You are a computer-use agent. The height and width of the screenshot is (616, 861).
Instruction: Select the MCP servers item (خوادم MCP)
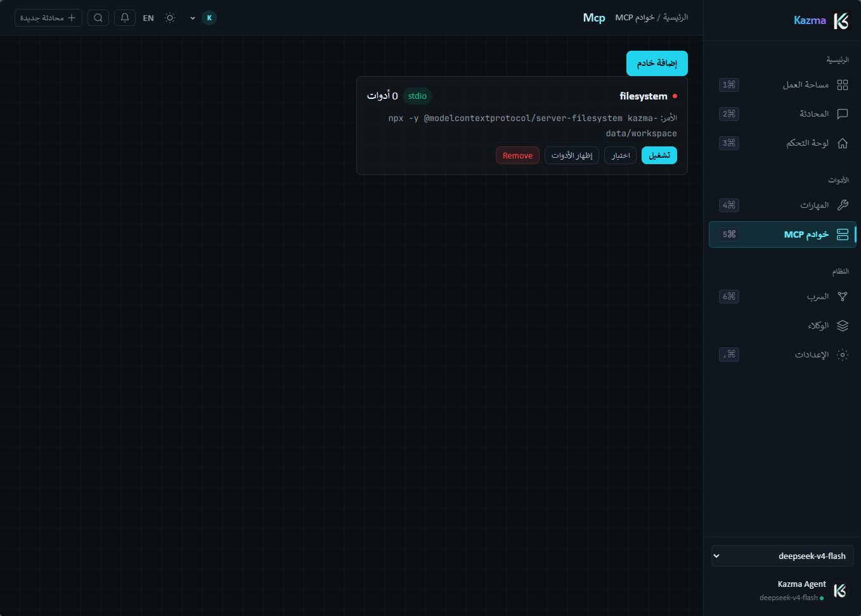point(782,234)
